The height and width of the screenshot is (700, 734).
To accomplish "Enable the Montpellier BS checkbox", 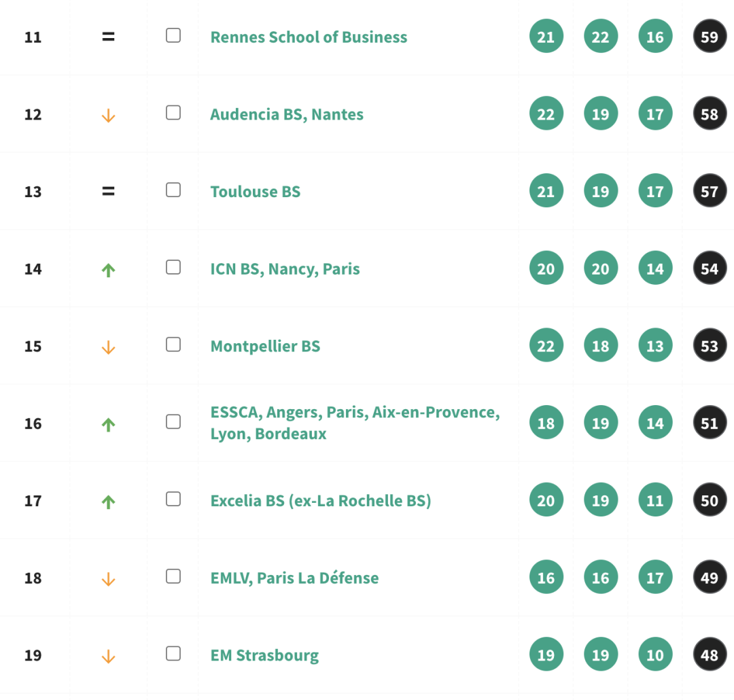I will (x=173, y=345).
